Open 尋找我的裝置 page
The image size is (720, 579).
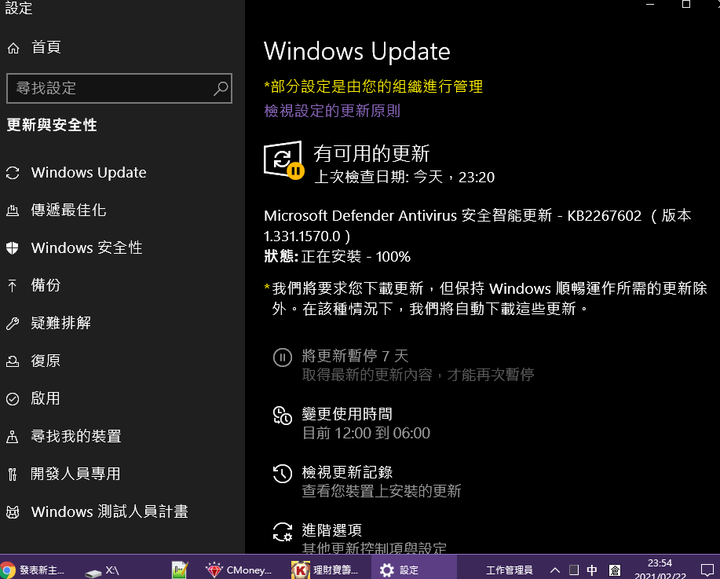[x=76, y=436]
